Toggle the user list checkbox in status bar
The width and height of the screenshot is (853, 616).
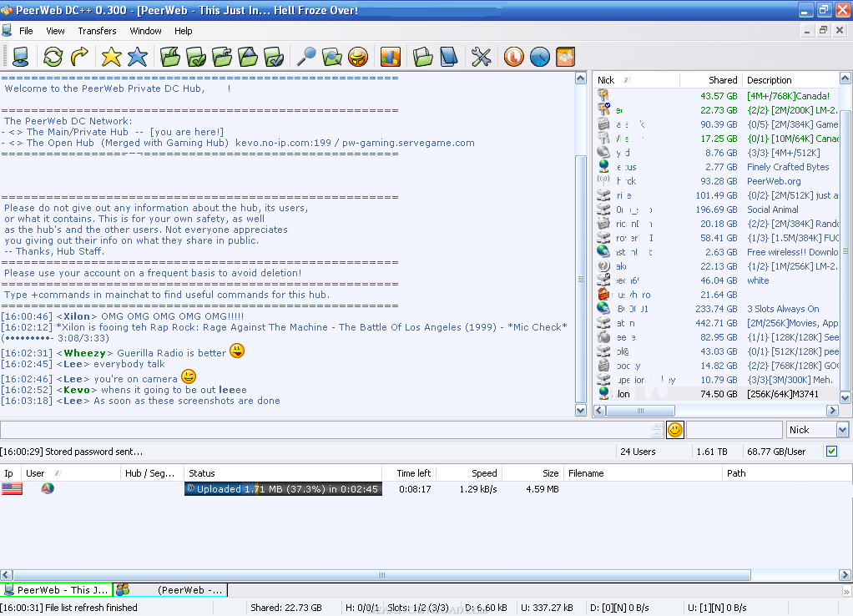click(x=831, y=451)
